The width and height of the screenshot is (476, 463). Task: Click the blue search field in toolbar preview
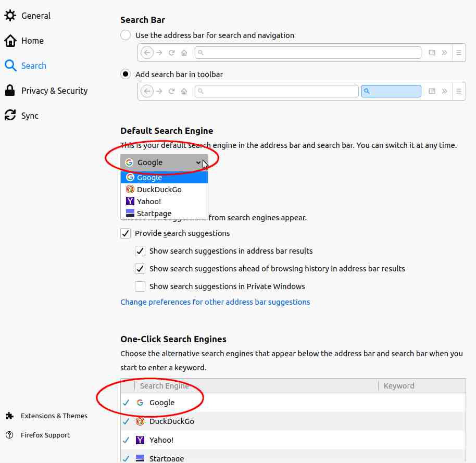(x=391, y=91)
